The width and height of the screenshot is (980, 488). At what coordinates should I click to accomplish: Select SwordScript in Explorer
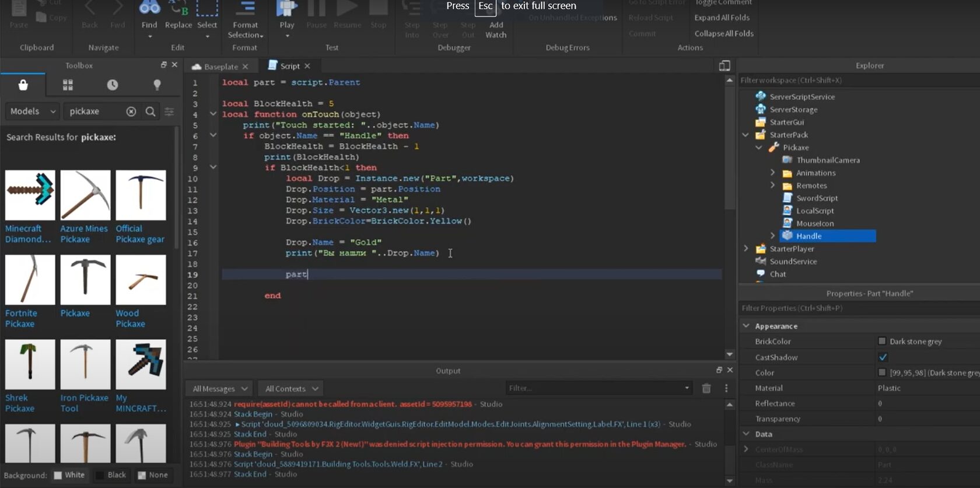click(x=817, y=198)
